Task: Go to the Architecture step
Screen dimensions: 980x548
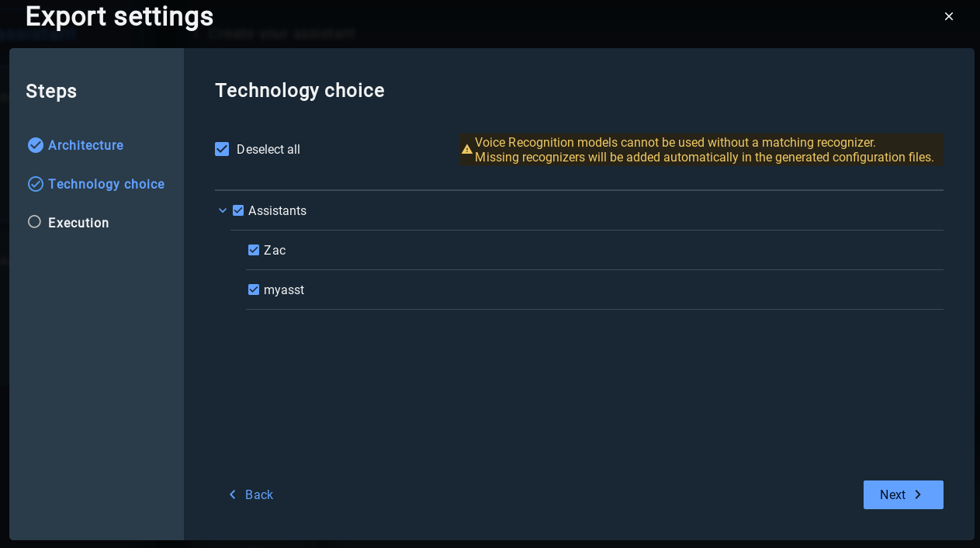Action: pyautogui.click(x=85, y=145)
